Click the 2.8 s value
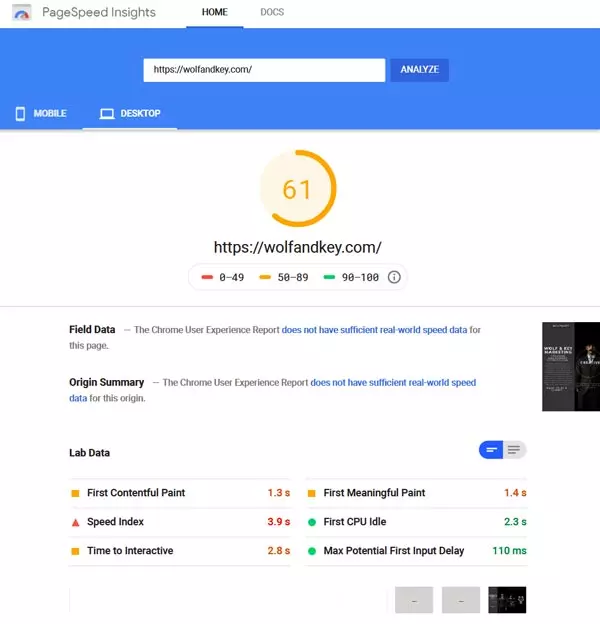This screenshot has width=600, height=624. coord(279,551)
